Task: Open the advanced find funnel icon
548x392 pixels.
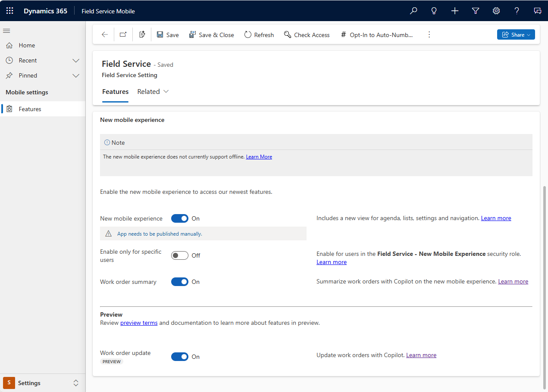Action: click(x=476, y=11)
